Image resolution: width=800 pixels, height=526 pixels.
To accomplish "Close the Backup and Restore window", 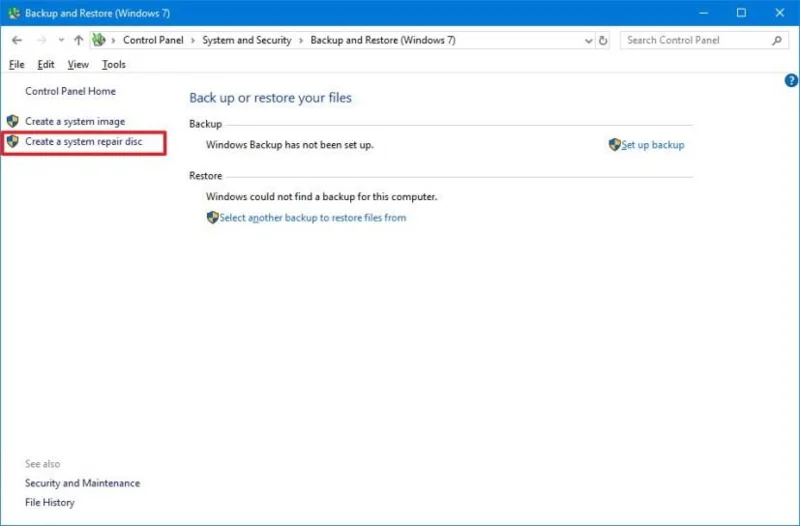I will (780, 13).
